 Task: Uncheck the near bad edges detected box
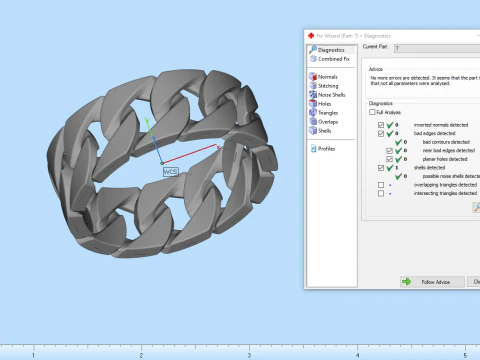389,151
